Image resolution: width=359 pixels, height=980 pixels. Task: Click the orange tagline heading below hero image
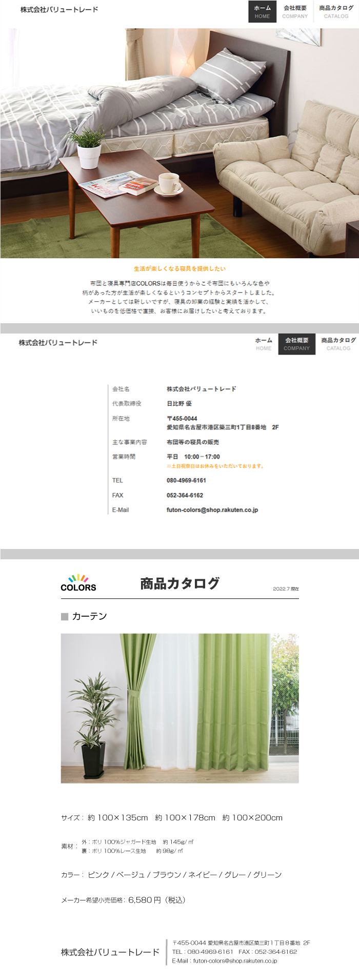click(180, 268)
